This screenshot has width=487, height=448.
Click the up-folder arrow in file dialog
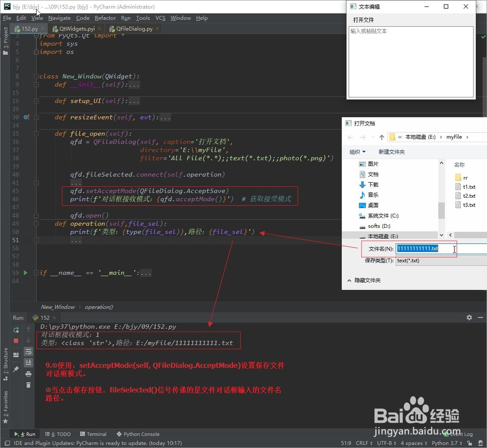coord(382,137)
